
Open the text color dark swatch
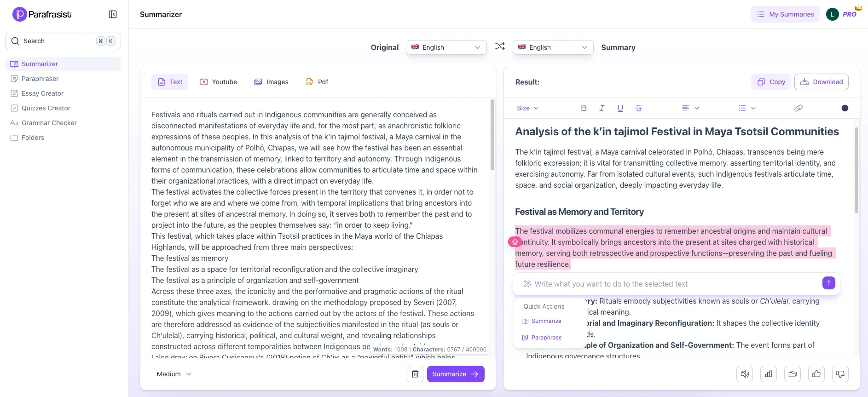point(845,108)
